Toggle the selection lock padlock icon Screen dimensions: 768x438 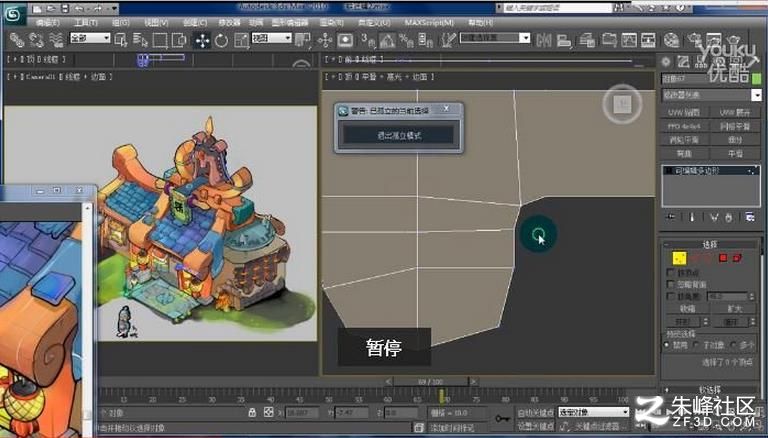pyautogui.click(x=252, y=412)
